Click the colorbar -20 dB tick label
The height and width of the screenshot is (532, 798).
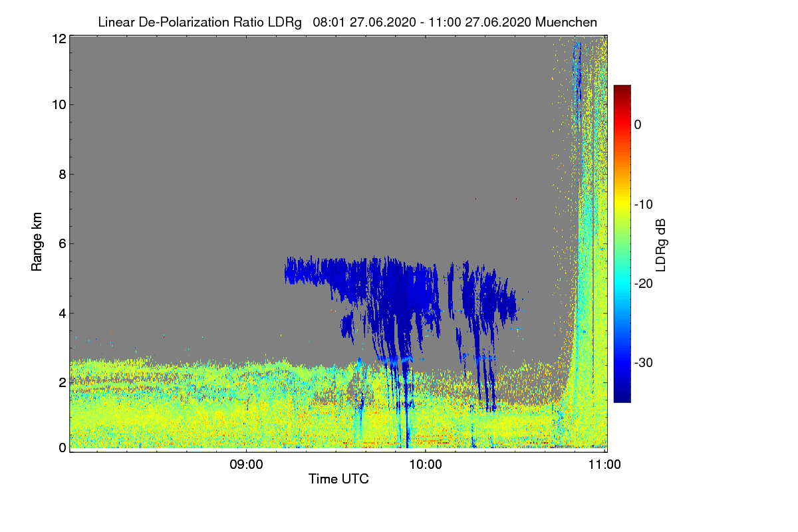tap(644, 283)
